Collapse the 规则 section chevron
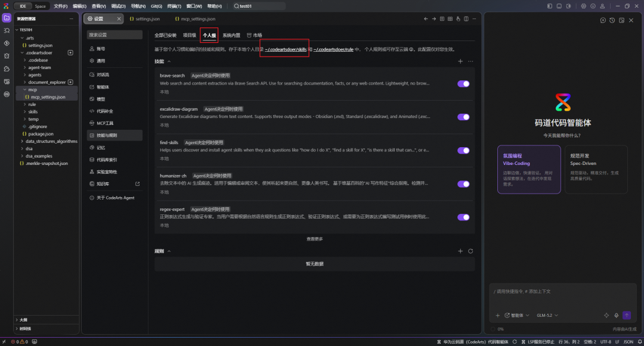The height and width of the screenshot is (346, 644). [x=169, y=251]
